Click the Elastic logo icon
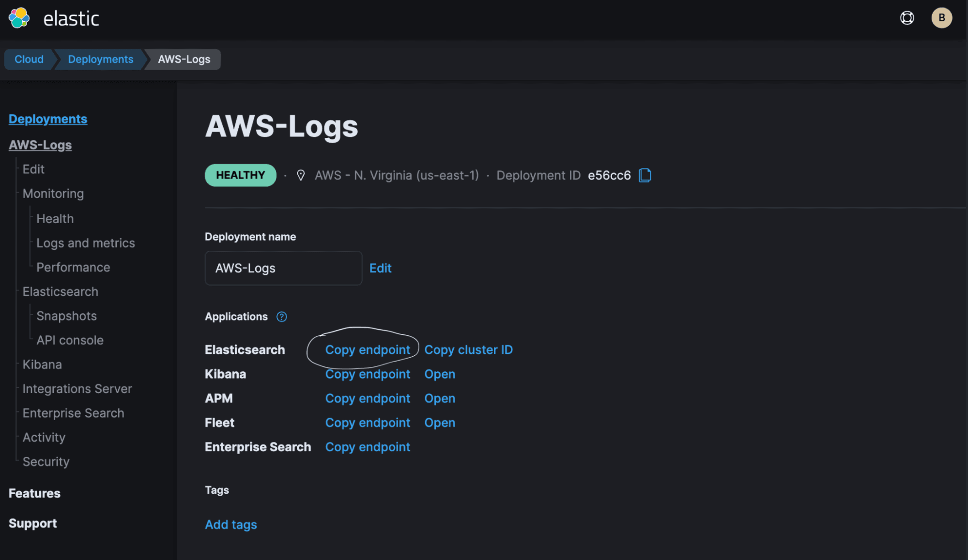968x560 pixels. tap(19, 18)
